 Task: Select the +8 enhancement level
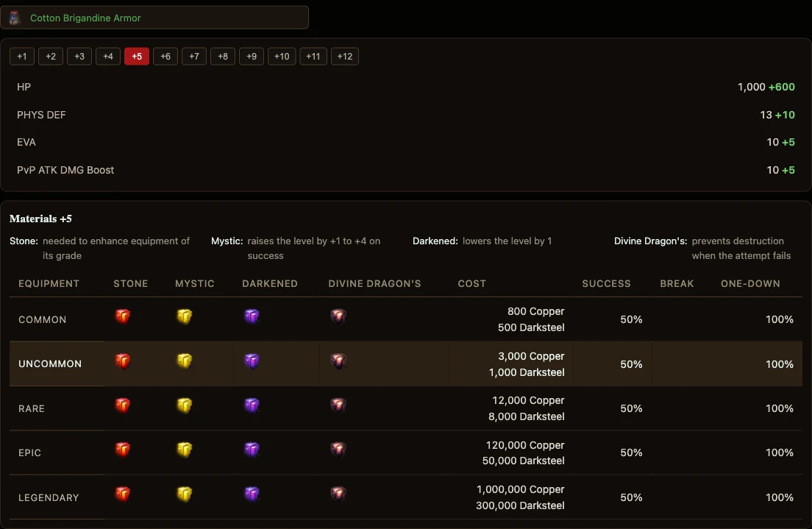223,57
